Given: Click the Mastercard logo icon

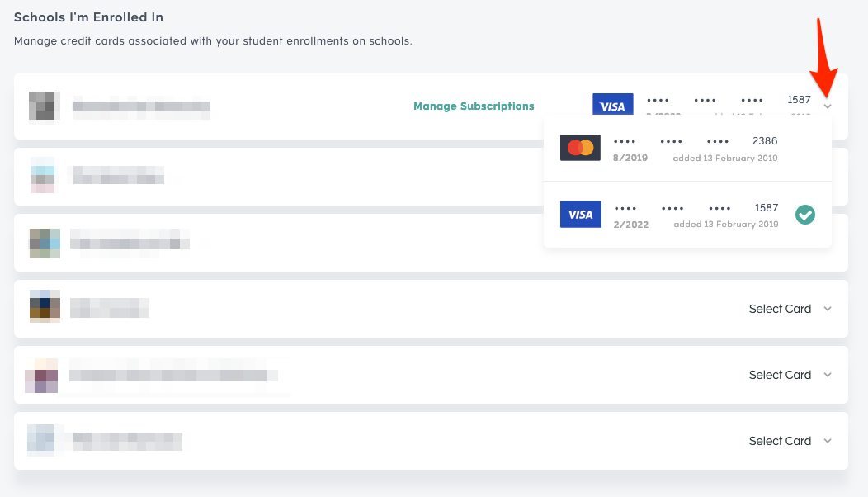Looking at the screenshot, I should coord(580,148).
